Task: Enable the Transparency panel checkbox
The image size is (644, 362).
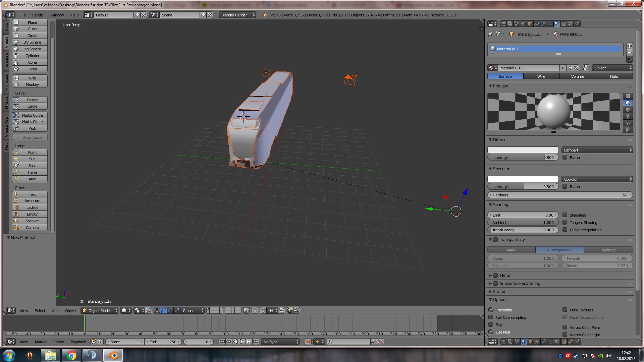Action: click(495, 240)
